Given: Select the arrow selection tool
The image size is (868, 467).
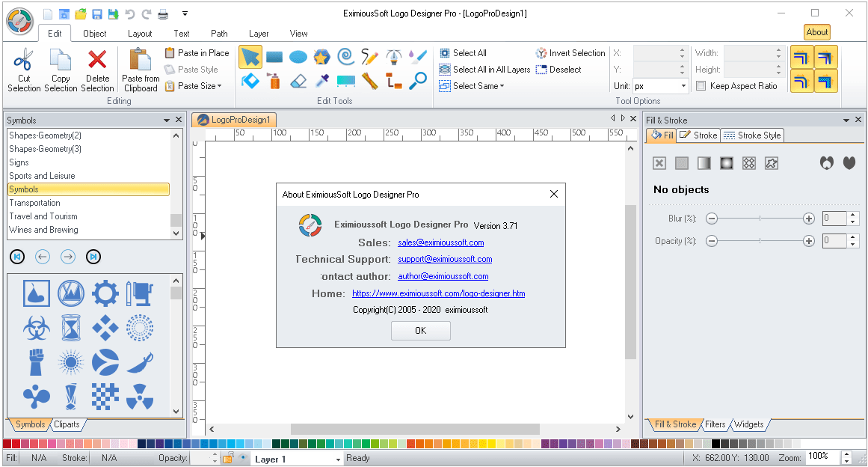Looking at the screenshot, I should pos(250,57).
